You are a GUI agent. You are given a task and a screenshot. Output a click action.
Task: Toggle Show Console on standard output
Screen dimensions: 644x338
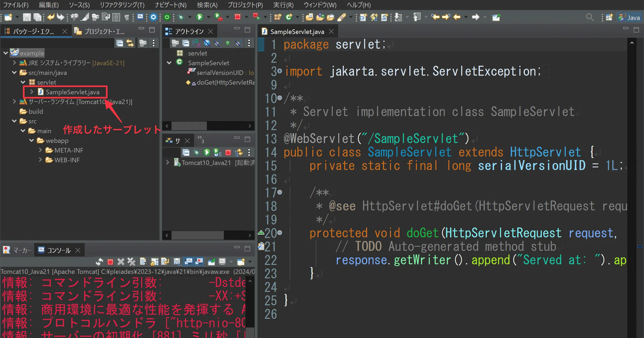[189, 262]
